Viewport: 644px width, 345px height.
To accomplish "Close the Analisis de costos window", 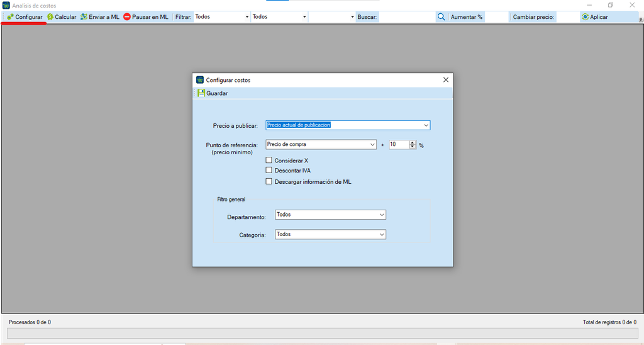I will (x=633, y=5).
